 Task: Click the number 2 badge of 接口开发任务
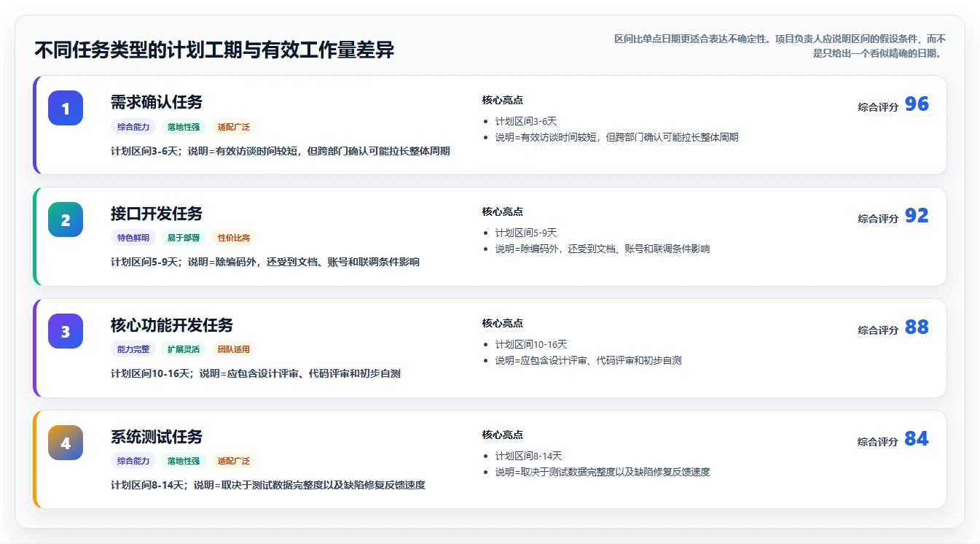(x=66, y=219)
